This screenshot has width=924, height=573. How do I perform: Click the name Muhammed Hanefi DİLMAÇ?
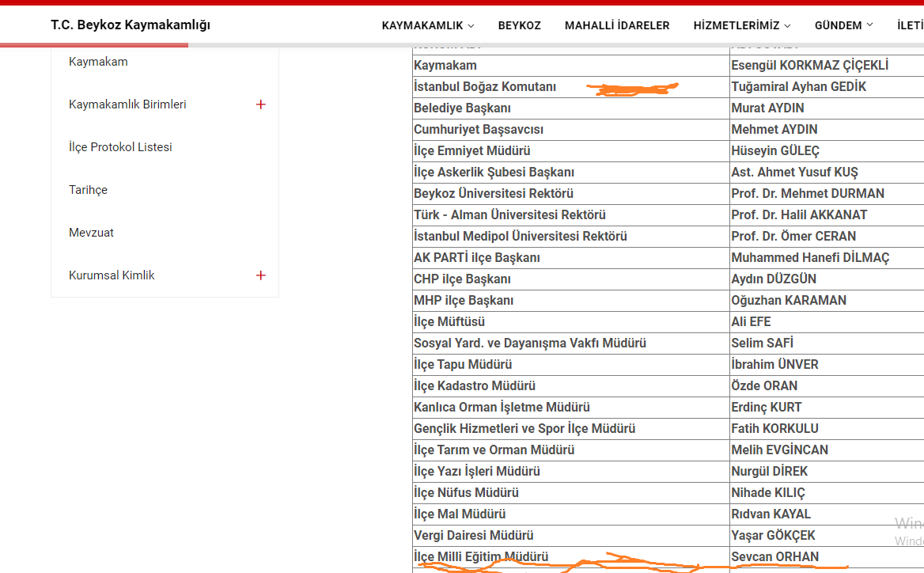[x=810, y=258]
